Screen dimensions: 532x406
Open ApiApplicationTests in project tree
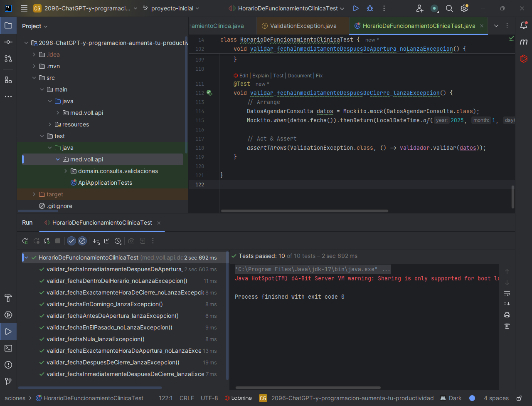[105, 183]
